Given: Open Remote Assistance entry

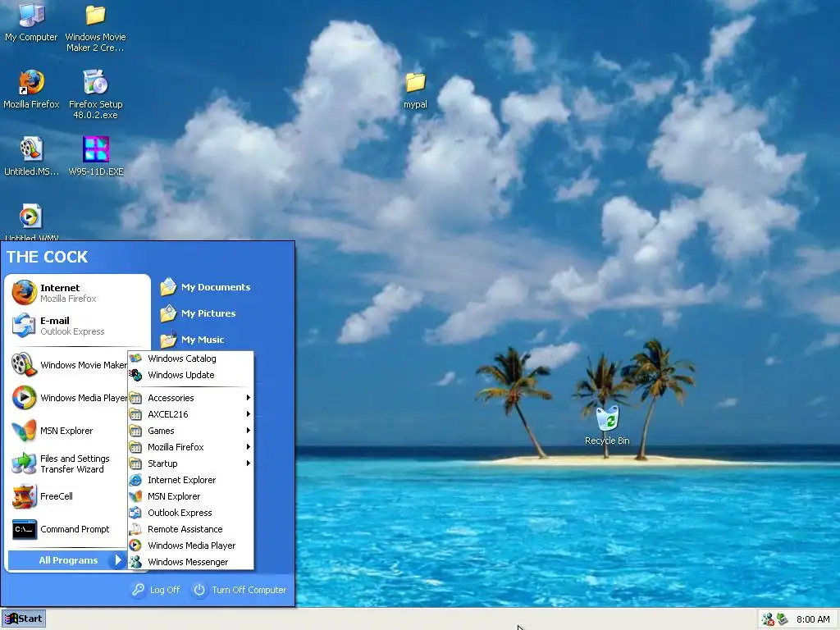Looking at the screenshot, I should [x=190, y=529].
